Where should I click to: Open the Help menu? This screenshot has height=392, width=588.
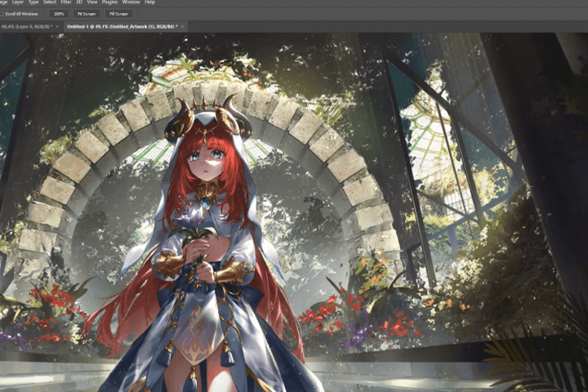(149, 2)
